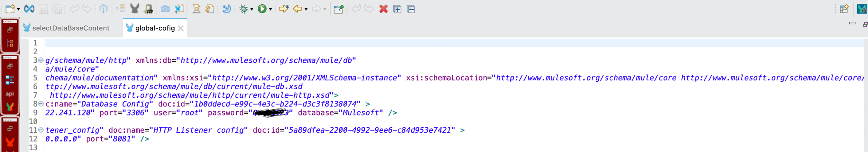Click the mule-db.xsd URL on line 6

174,87
